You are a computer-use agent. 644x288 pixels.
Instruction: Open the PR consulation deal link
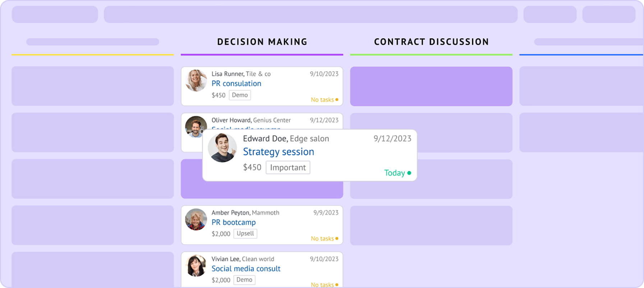236,84
